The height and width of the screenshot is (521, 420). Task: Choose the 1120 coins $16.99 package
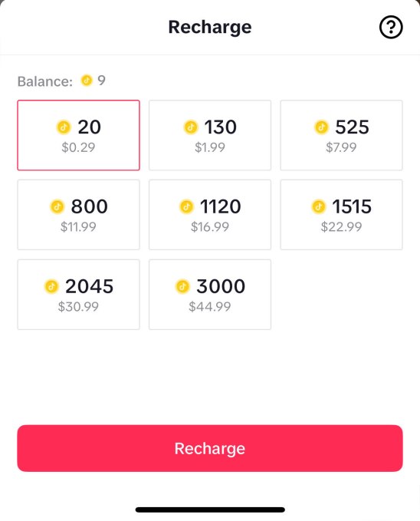(x=210, y=215)
